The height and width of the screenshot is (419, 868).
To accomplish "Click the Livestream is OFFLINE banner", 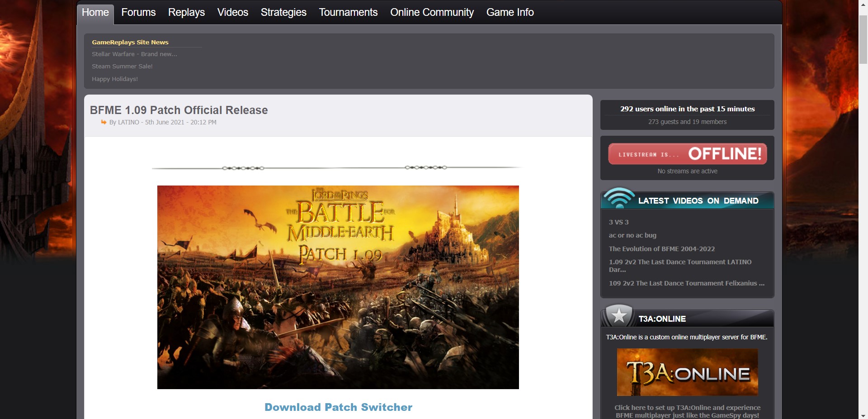I will (x=687, y=154).
